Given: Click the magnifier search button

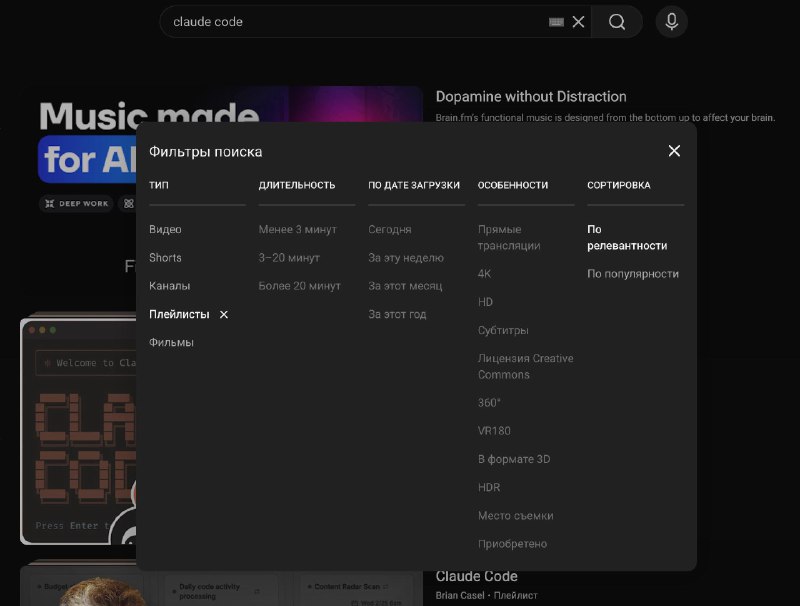Looking at the screenshot, I should click(617, 22).
